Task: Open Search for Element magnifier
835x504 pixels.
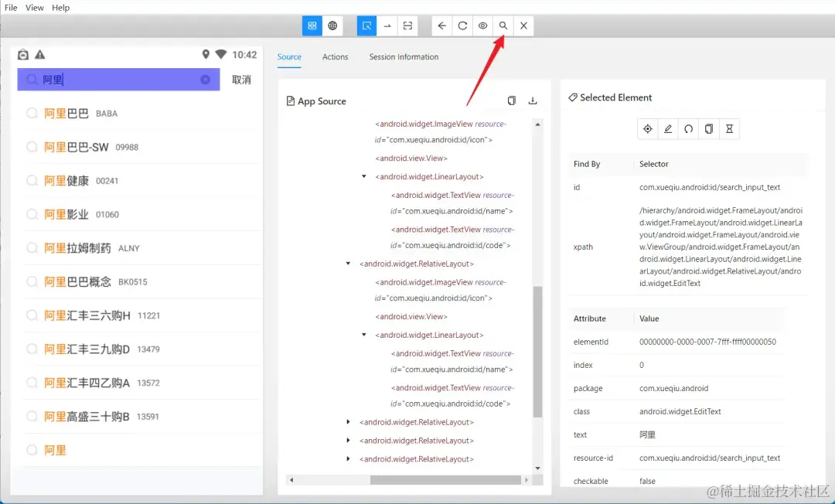Action: pyautogui.click(x=503, y=26)
